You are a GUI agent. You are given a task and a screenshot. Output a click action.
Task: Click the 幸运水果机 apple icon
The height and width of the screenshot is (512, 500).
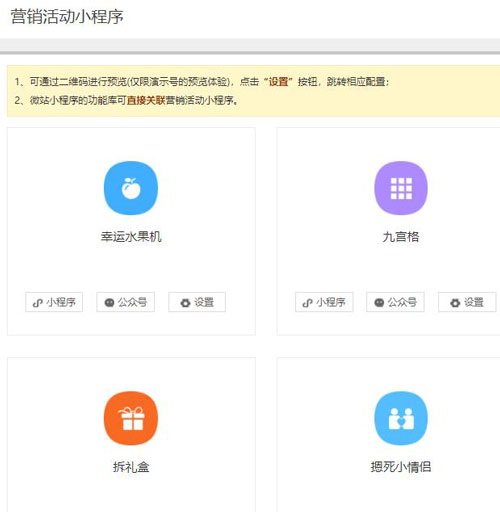pos(131,188)
